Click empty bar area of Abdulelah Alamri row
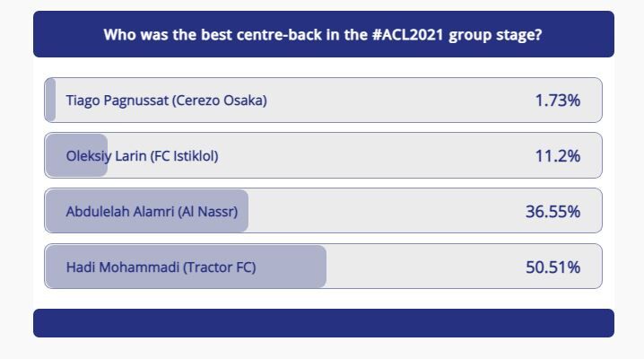644x359 pixels. pos(386,212)
